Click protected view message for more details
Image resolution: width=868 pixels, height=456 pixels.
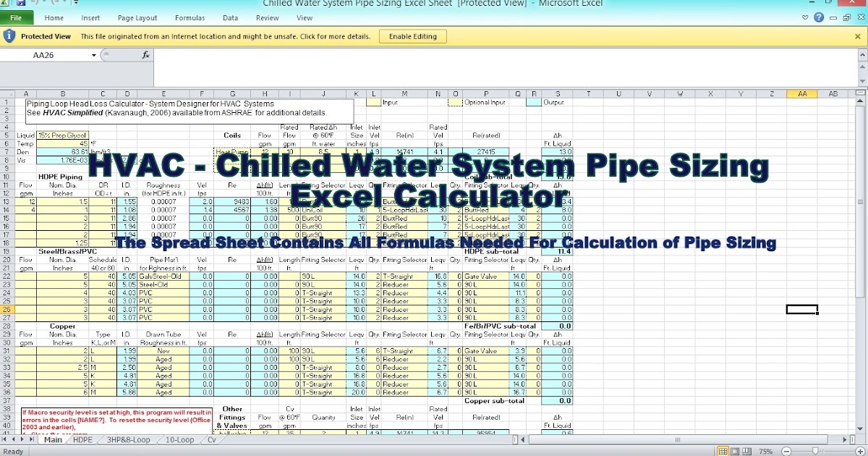pyautogui.click(x=226, y=36)
